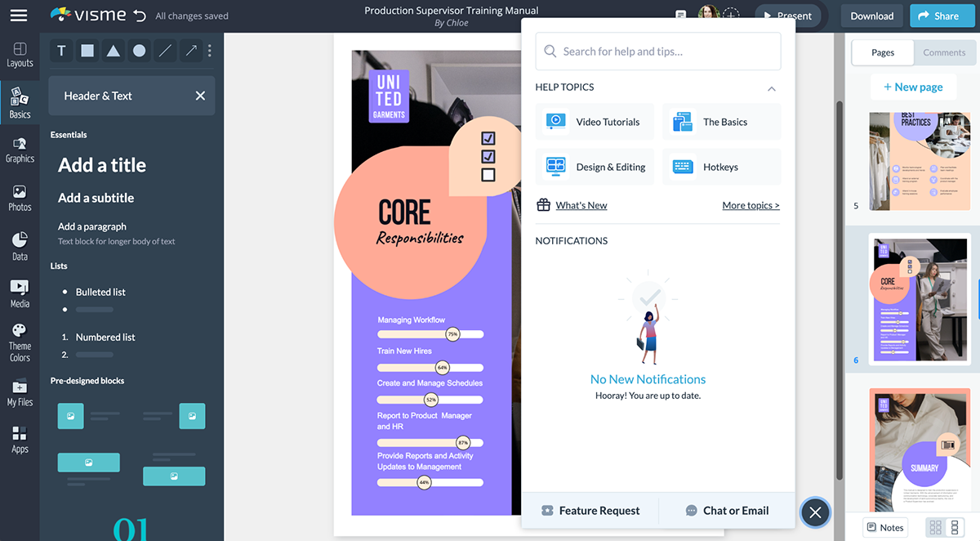Choose the arrow drawing tool
The height and width of the screenshot is (541, 980).
(x=191, y=51)
